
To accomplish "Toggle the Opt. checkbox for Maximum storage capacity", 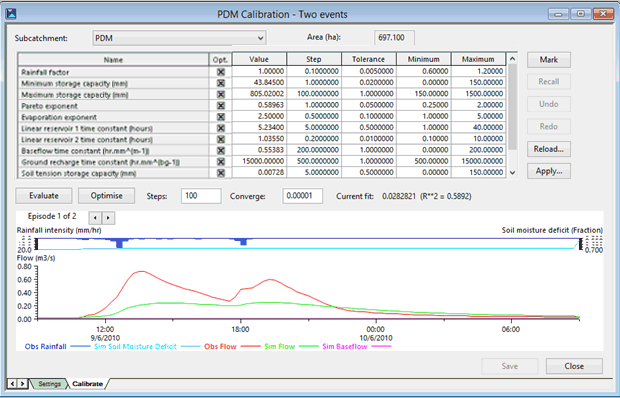I will [x=221, y=95].
